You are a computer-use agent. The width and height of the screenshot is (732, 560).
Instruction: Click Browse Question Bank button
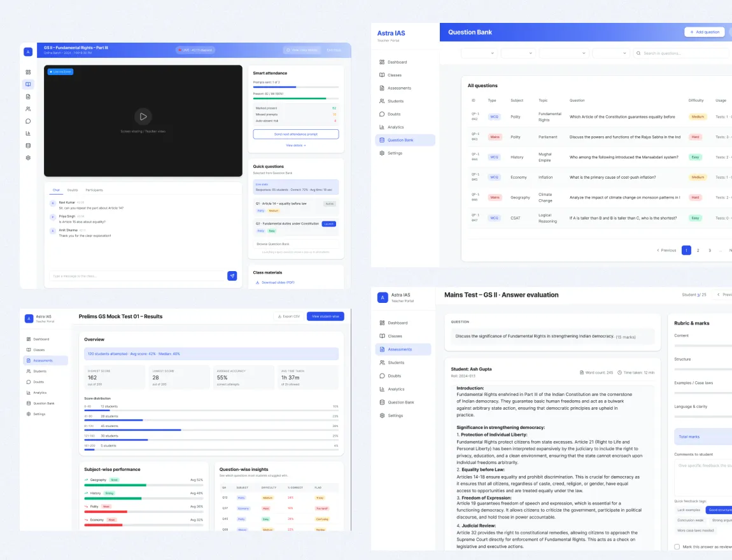[x=296, y=244]
